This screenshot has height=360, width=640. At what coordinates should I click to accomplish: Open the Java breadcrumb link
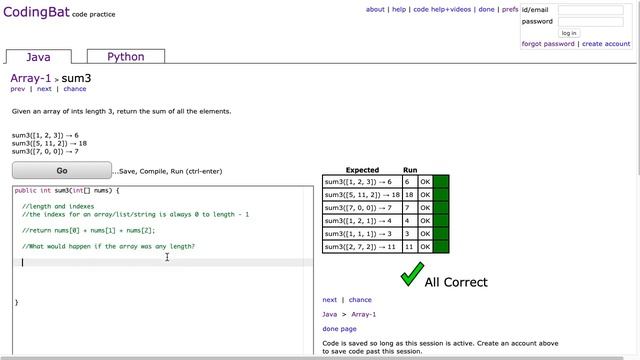pyautogui.click(x=329, y=314)
